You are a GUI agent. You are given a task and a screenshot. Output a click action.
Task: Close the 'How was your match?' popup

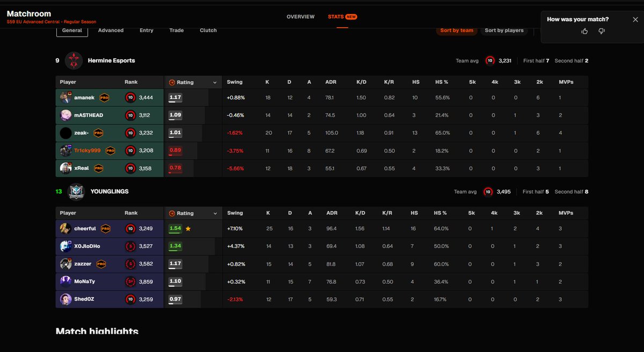click(635, 19)
